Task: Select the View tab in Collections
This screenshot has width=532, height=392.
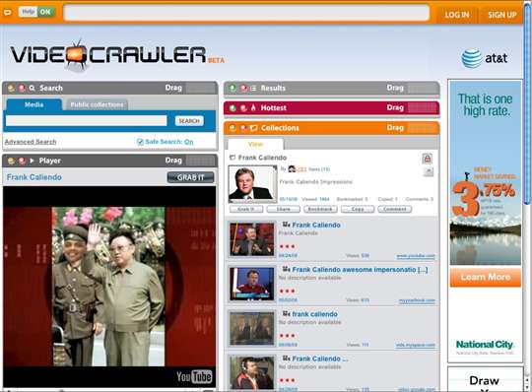Action: click(x=255, y=144)
